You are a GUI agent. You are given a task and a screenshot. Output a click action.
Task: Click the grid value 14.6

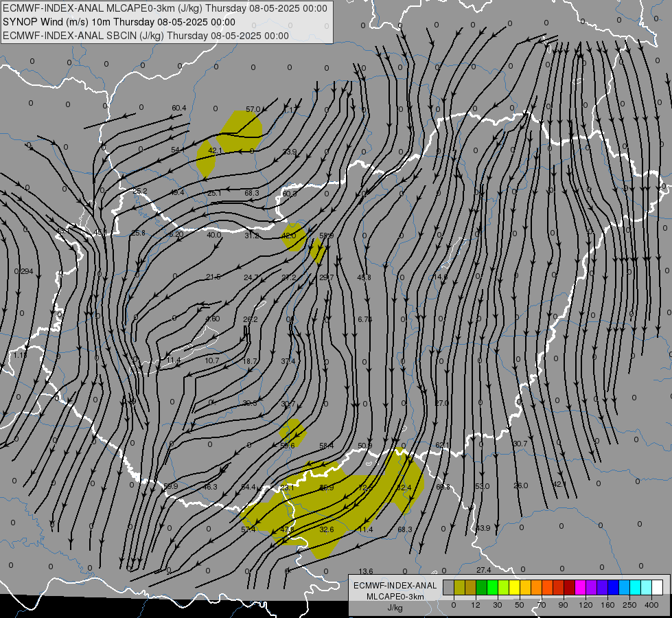pos(441,277)
